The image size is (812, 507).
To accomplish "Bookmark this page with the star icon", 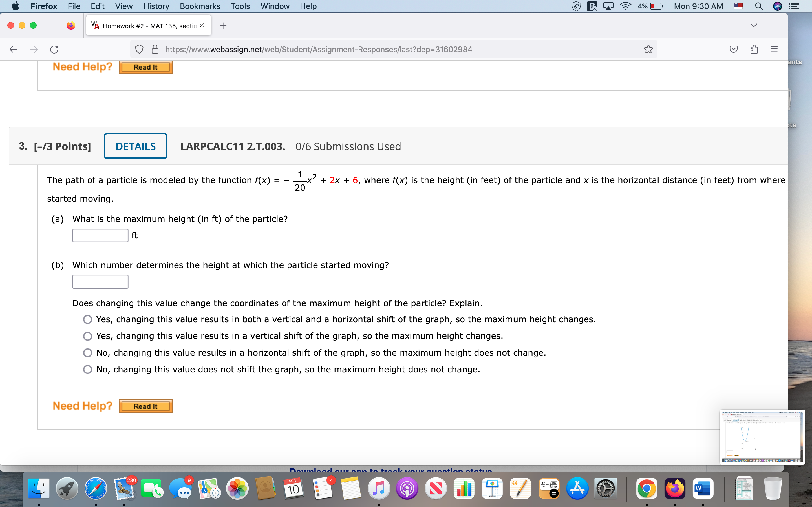I will 648,49.
